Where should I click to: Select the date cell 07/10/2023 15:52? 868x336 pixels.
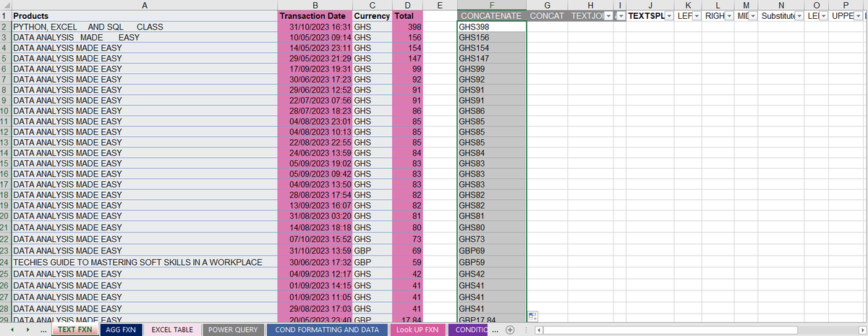315,239
